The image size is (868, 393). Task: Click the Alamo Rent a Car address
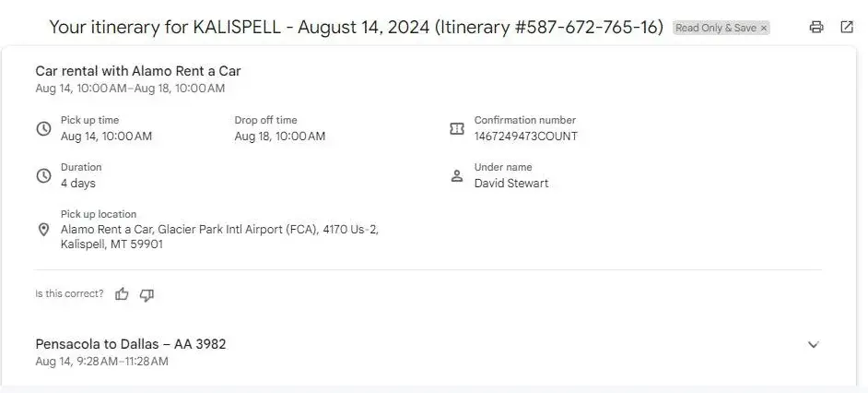coord(219,237)
